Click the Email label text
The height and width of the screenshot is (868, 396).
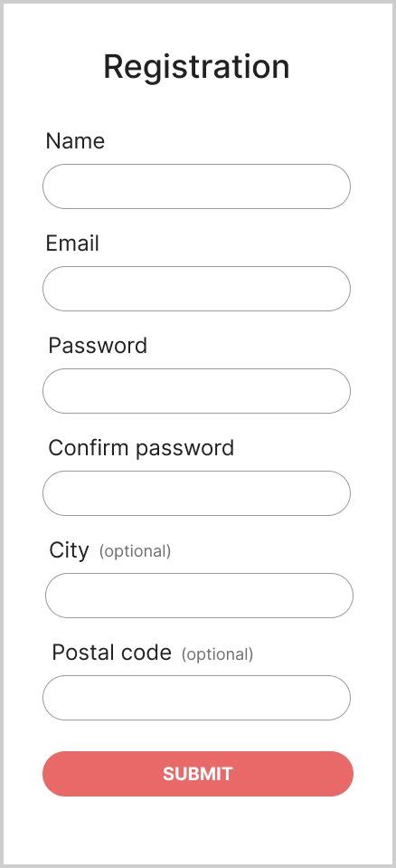[x=72, y=243]
